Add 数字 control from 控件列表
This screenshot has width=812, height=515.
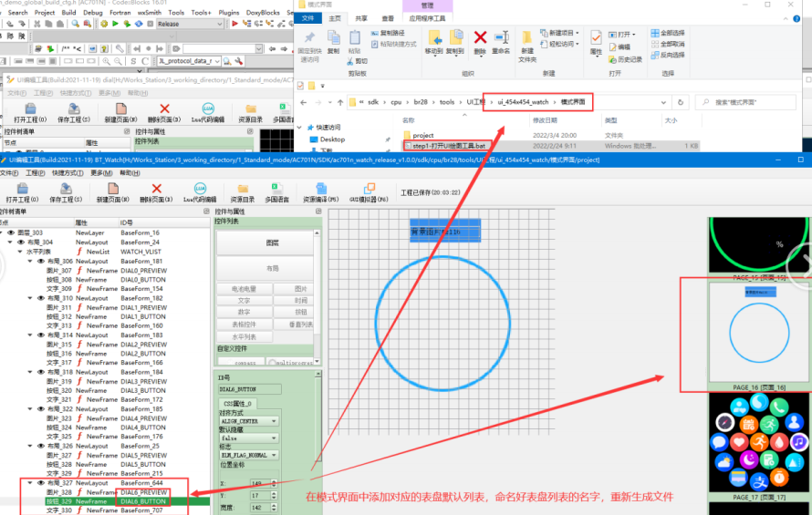point(244,313)
